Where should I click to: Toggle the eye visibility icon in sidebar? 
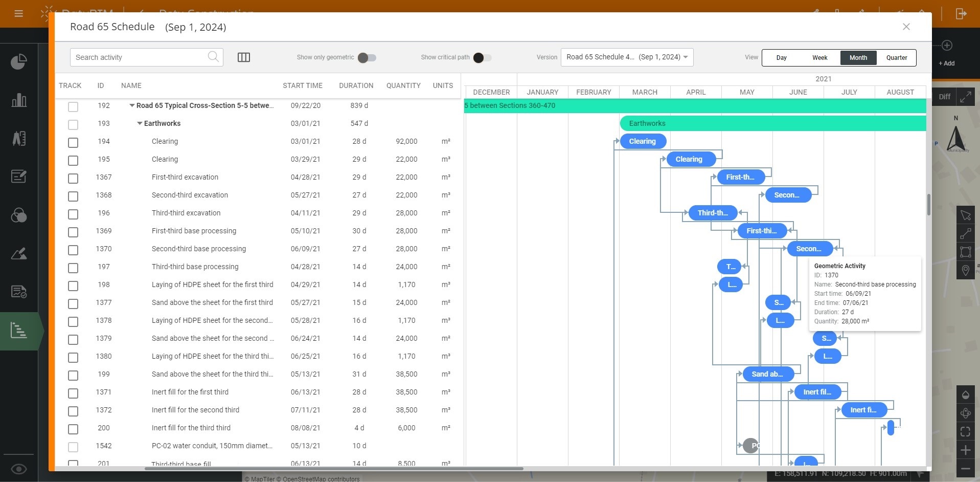[x=19, y=469]
